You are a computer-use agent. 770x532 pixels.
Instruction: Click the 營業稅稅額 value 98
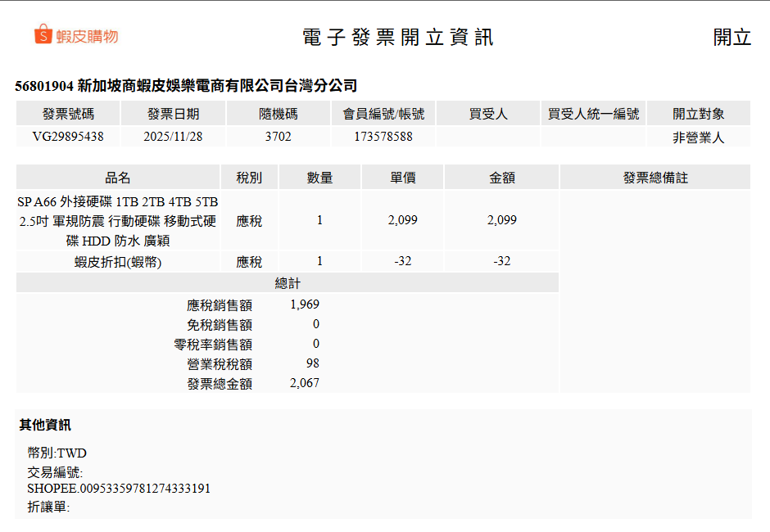click(x=312, y=363)
